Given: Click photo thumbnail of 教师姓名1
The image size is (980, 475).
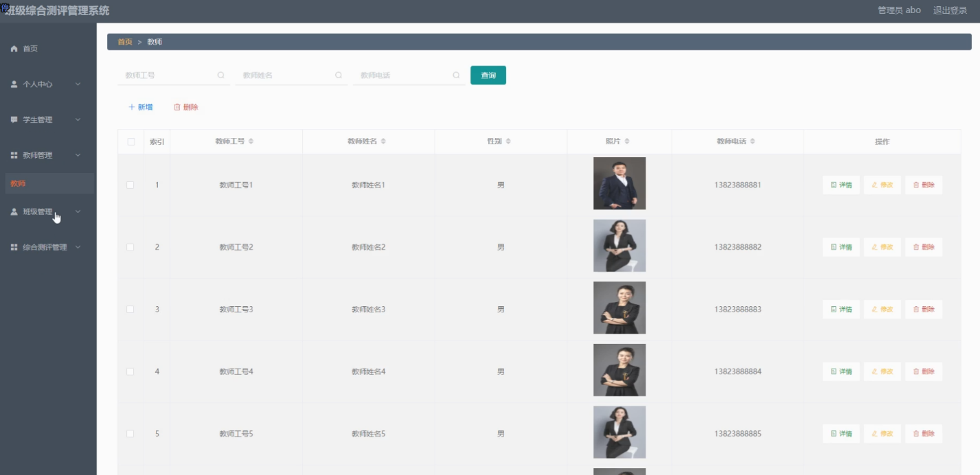Looking at the screenshot, I should point(619,183).
